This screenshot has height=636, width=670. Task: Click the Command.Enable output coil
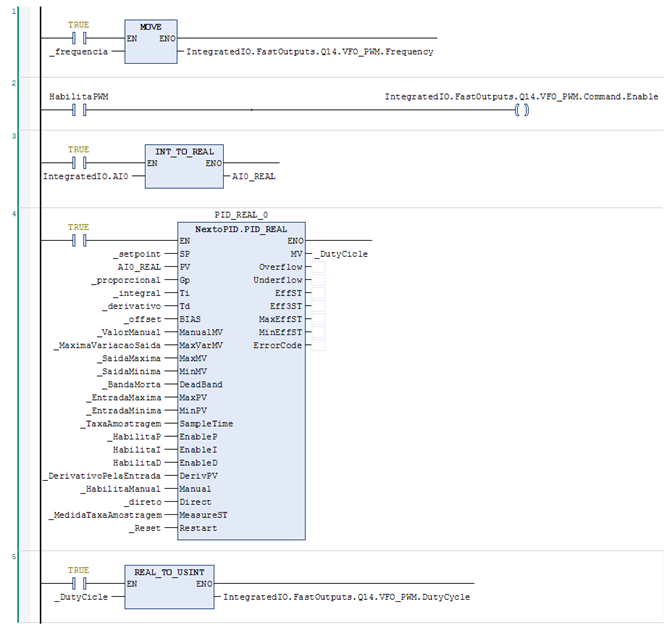coord(520,109)
